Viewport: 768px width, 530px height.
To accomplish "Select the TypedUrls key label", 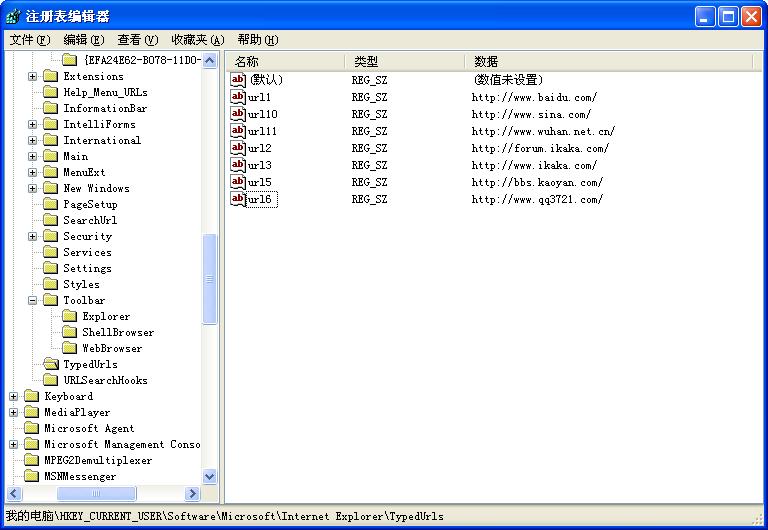I will [91, 364].
